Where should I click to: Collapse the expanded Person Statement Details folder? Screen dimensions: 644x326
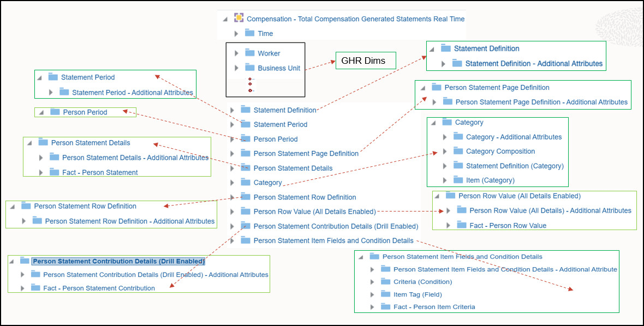29,143
